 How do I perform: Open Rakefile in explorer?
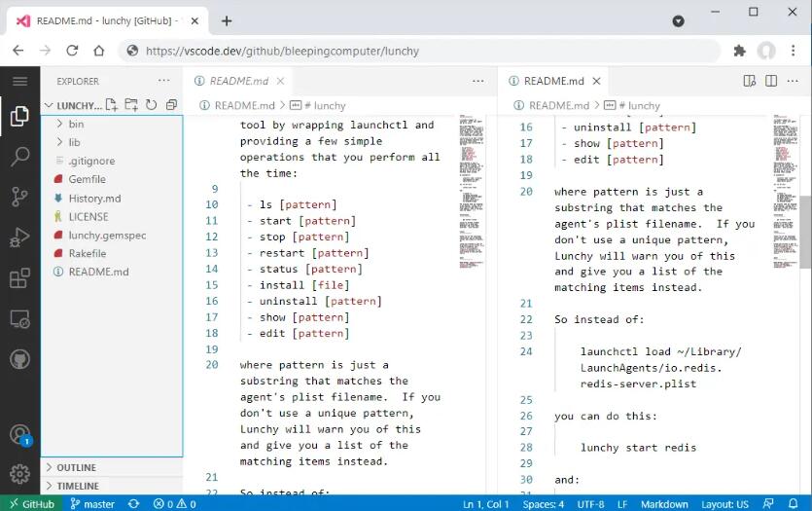(x=111, y=253)
